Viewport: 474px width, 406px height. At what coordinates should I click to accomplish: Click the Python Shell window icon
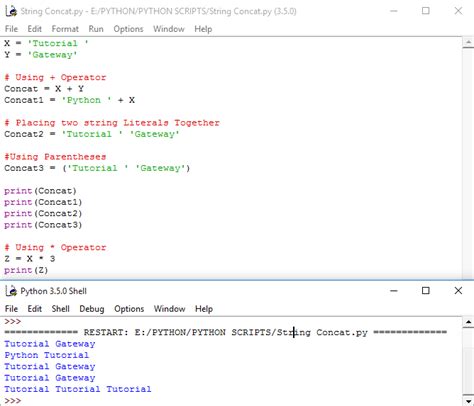point(11,291)
